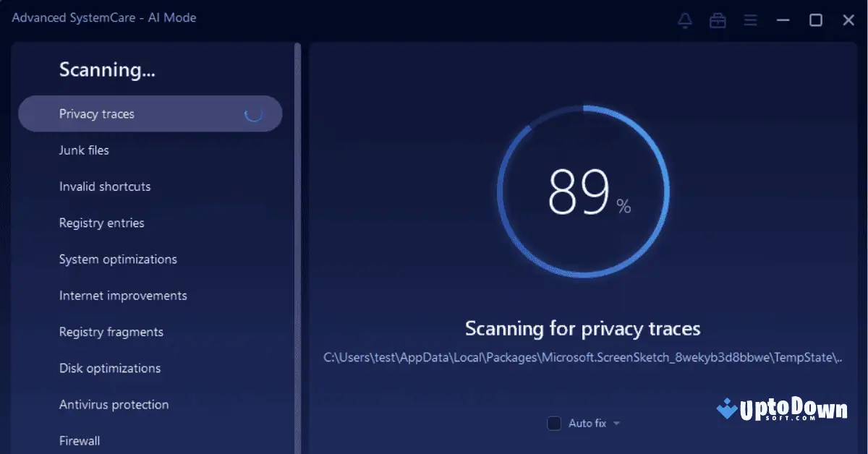View the Internet improvements category

(x=123, y=295)
